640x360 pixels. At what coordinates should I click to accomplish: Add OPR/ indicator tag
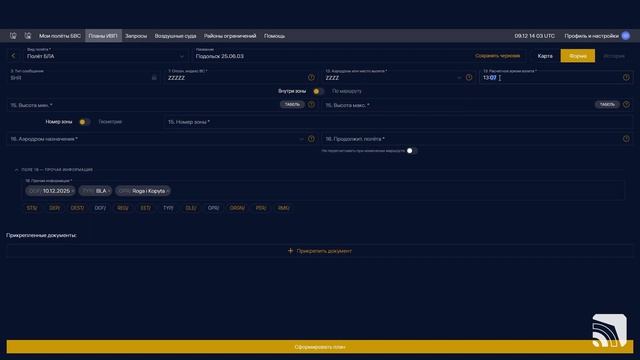point(213,208)
